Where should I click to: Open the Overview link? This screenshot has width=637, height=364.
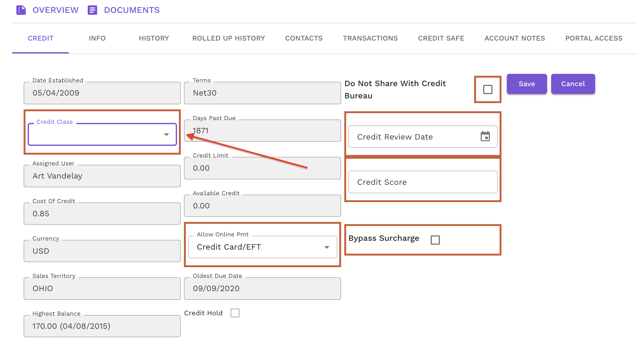click(55, 10)
